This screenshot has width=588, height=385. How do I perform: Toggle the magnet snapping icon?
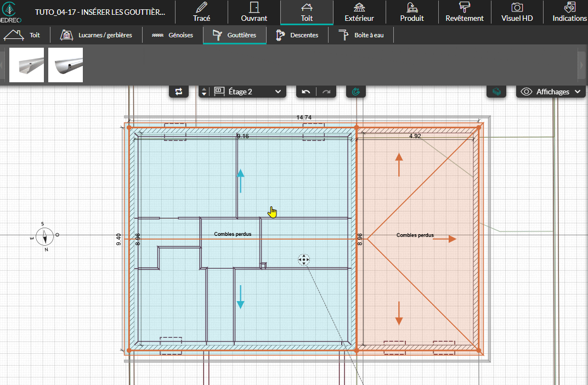point(355,92)
